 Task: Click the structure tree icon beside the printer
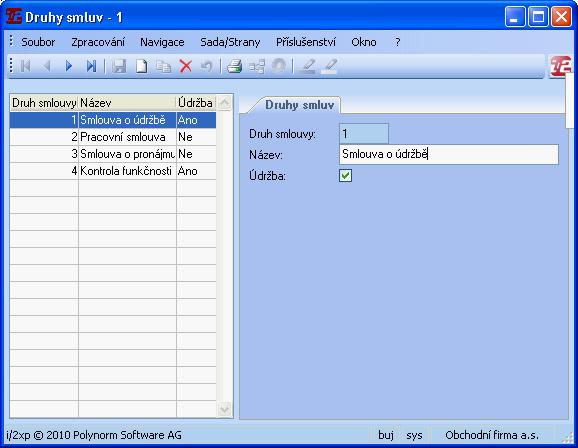[257, 66]
